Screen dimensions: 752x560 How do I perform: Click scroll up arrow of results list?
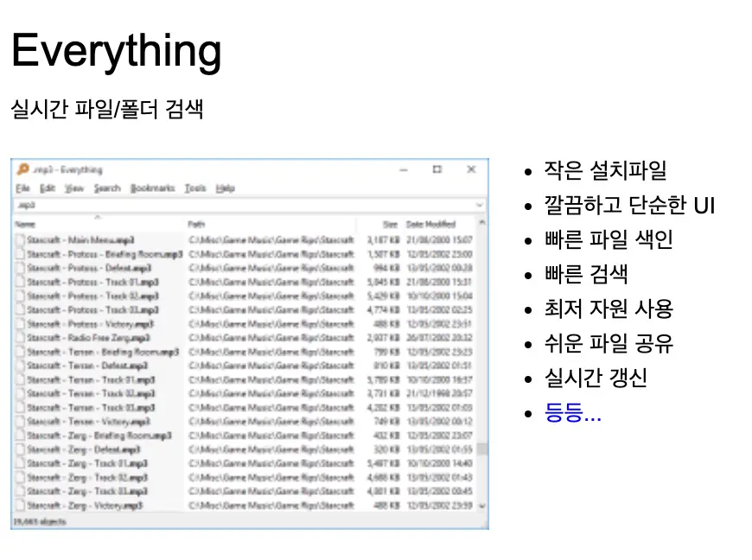[482, 223]
